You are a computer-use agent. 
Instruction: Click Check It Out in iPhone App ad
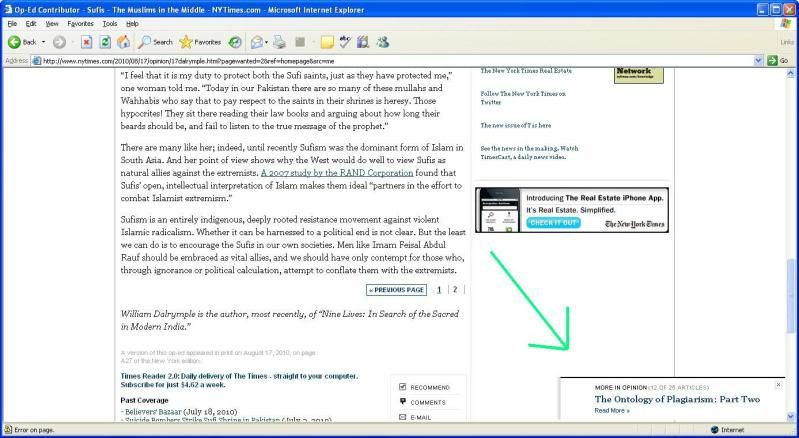(x=553, y=223)
